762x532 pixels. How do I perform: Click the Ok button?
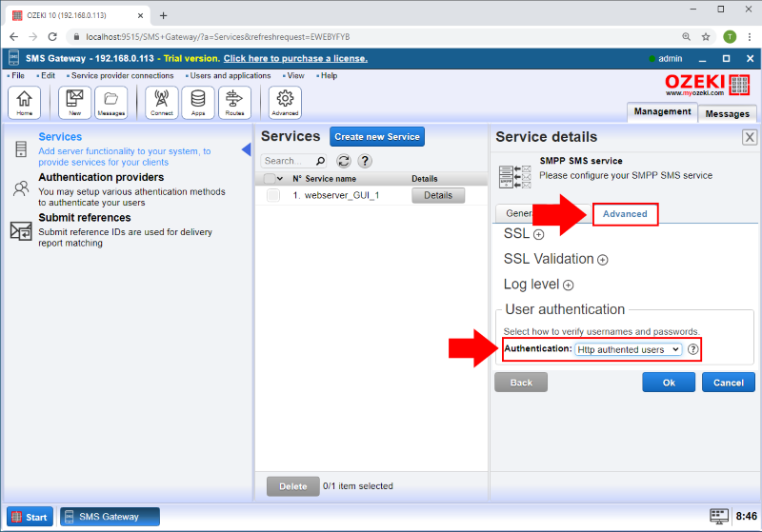[x=669, y=383]
